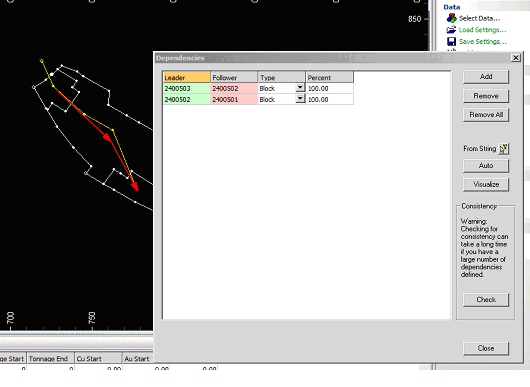Click the Save Settings floppy icon

click(451, 42)
